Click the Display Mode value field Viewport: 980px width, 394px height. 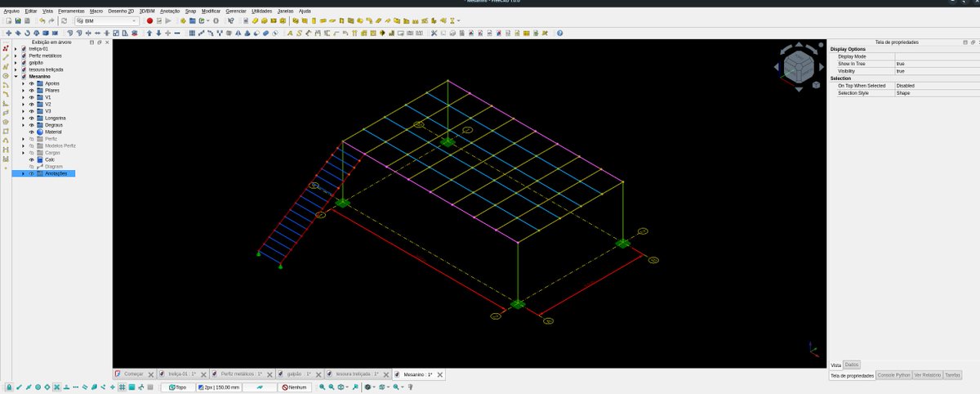[937, 56]
